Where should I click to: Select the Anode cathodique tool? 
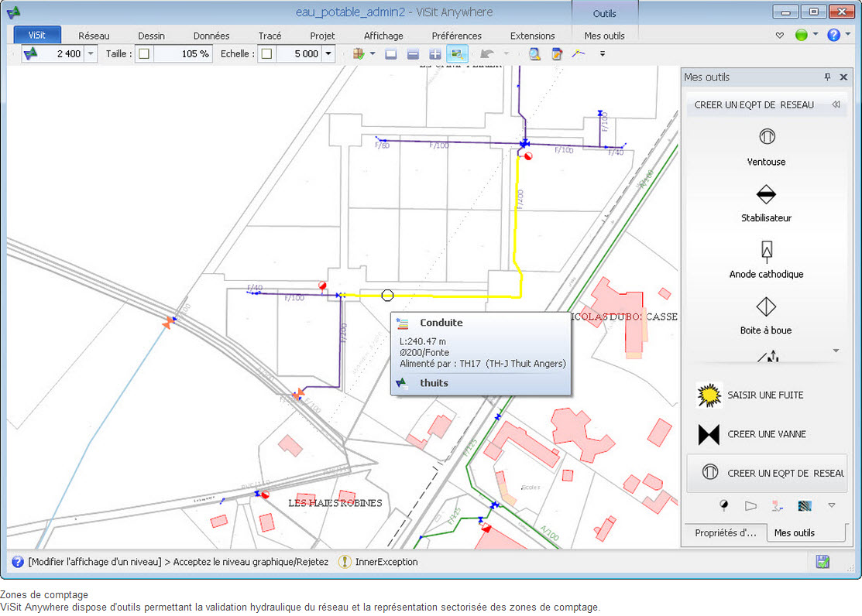pyautogui.click(x=766, y=259)
